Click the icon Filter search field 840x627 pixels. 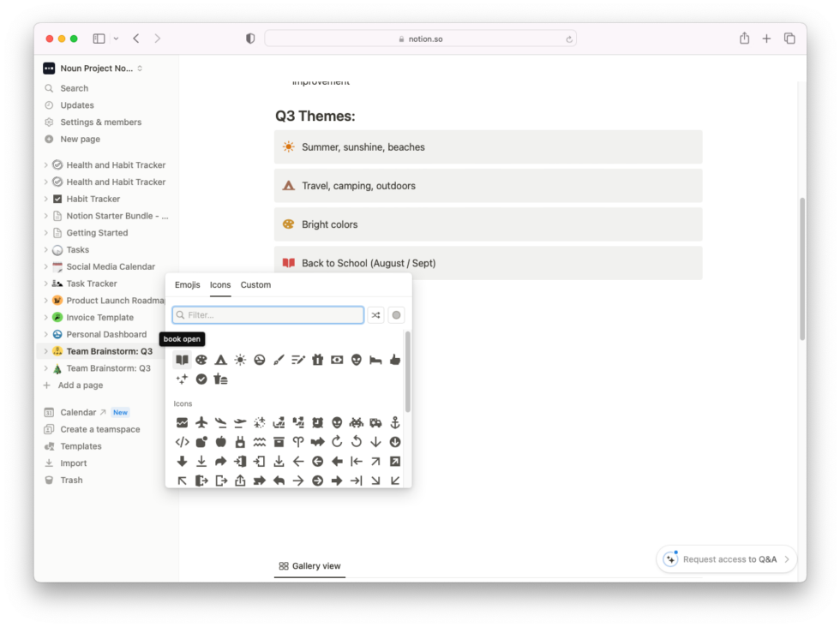(267, 314)
